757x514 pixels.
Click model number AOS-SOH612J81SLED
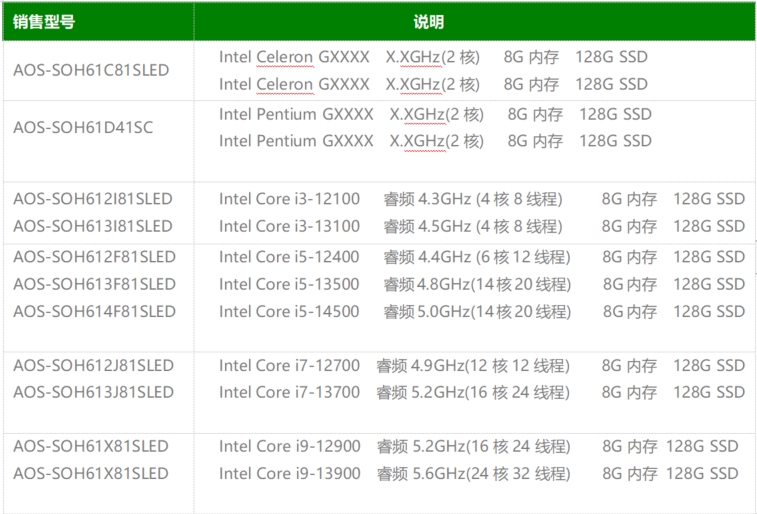(93, 365)
